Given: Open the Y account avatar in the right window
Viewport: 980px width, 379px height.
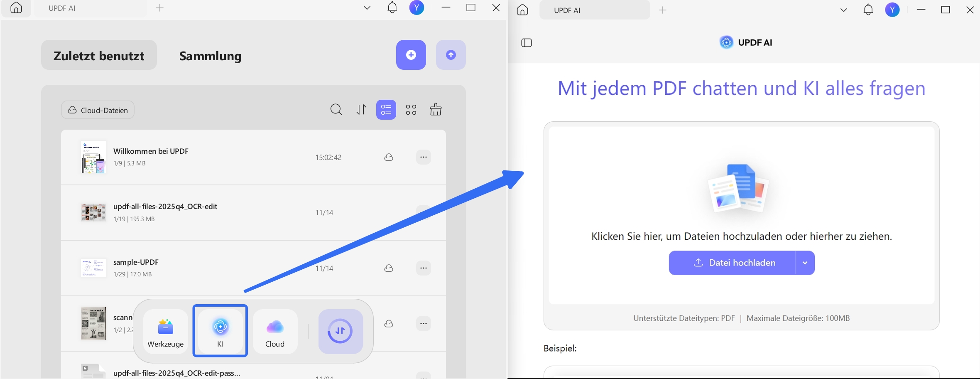Looking at the screenshot, I should tap(892, 10).
